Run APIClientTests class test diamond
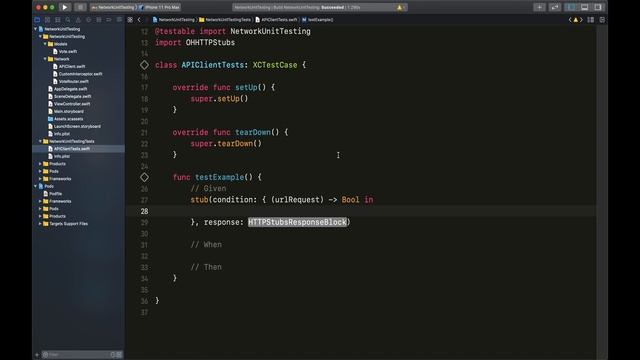640x360 pixels. point(144,65)
